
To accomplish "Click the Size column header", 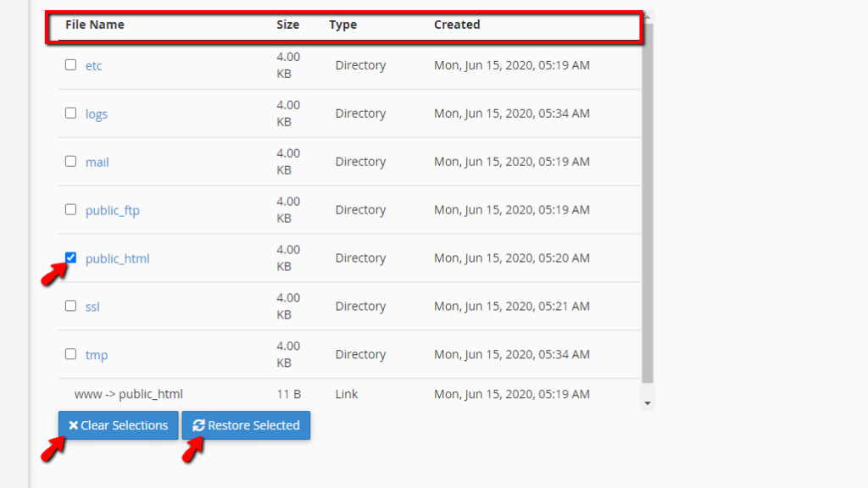I will point(288,25).
